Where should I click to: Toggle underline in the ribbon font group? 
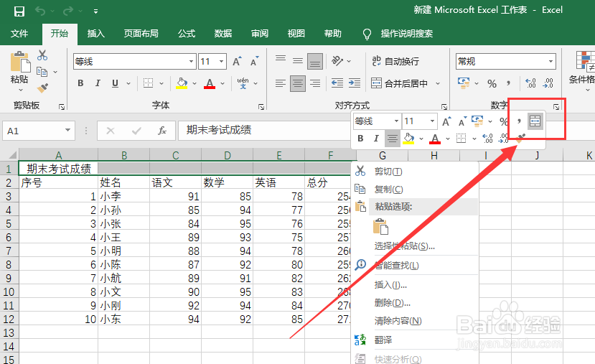116,83
